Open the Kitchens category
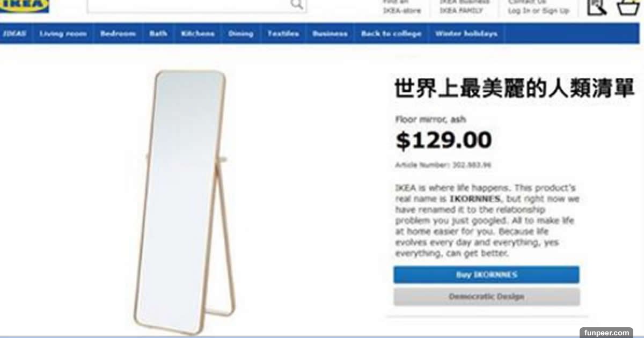The image size is (644, 338). click(197, 33)
